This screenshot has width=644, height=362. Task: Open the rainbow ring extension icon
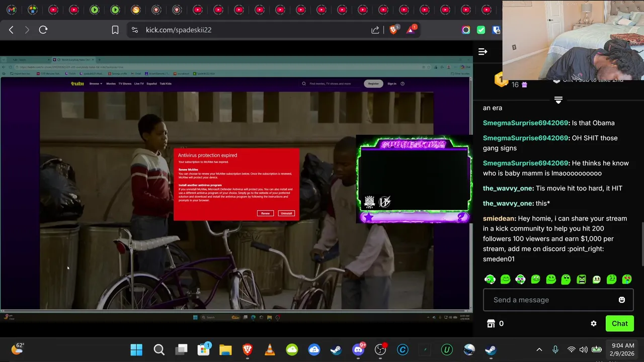tap(466, 30)
